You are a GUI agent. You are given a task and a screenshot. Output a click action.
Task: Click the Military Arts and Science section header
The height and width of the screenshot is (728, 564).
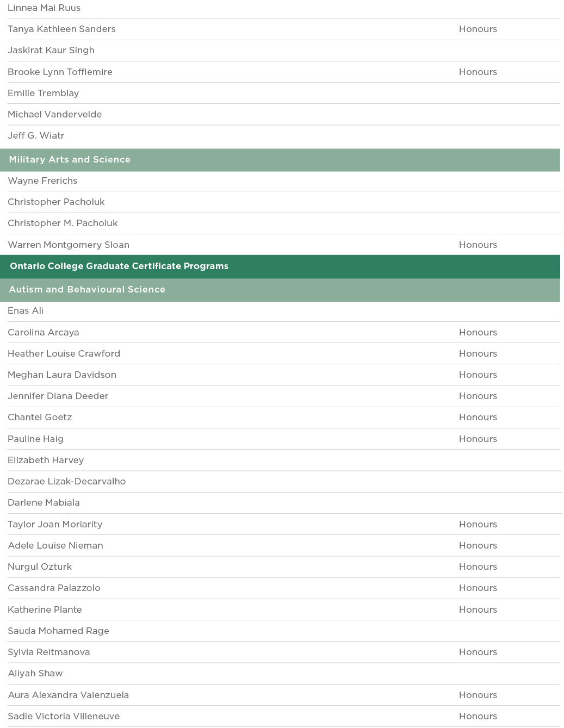point(70,160)
